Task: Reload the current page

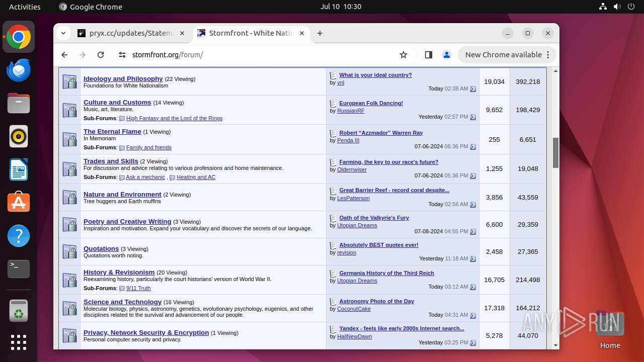Action: coord(101,55)
